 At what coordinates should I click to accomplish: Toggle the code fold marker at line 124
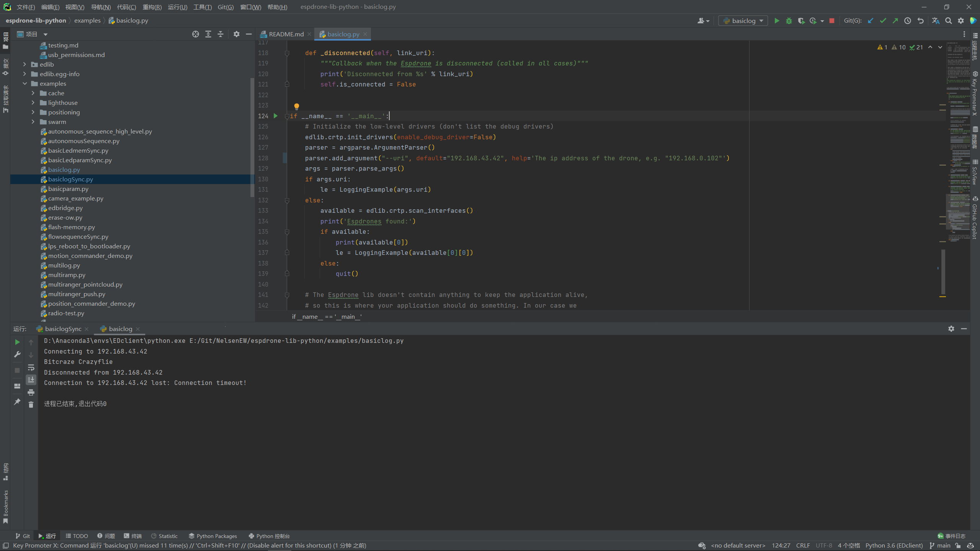point(287,116)
